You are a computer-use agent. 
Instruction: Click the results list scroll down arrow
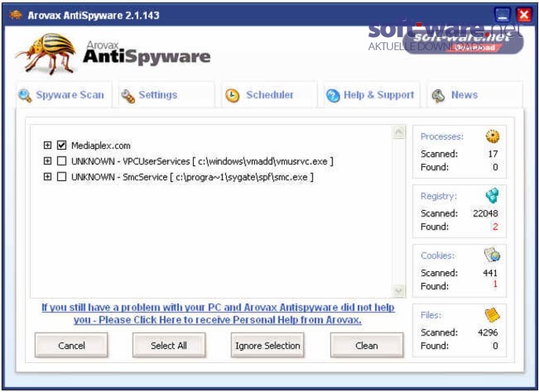pyautogui.click(x=399, y=292)
